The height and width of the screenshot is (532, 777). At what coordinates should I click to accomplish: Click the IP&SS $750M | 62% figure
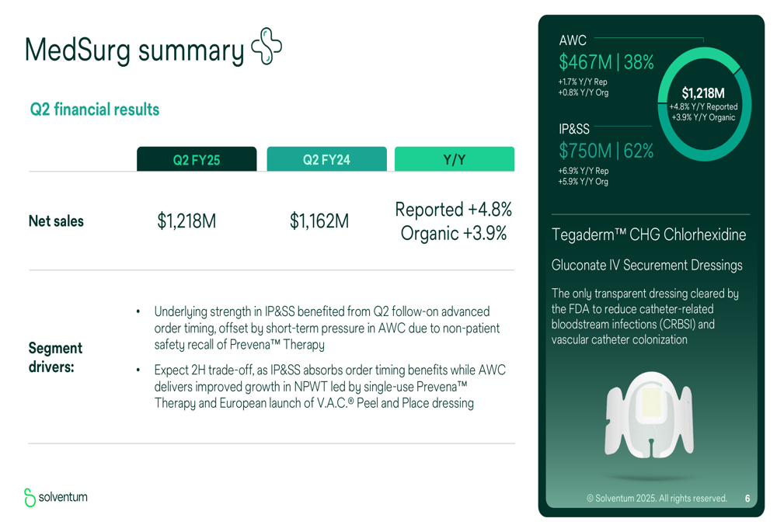pyautogui.click(x=606, y=151)
